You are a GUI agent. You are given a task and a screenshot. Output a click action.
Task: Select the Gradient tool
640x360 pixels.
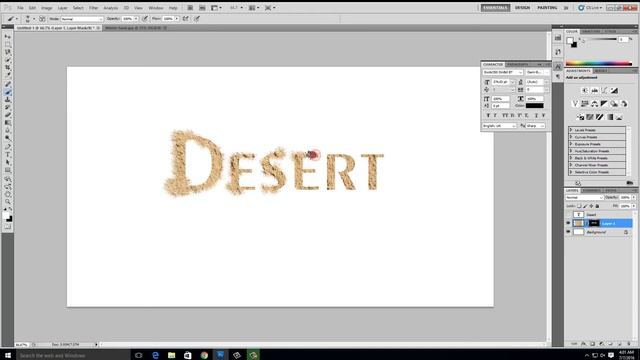[x=8, y=123]
